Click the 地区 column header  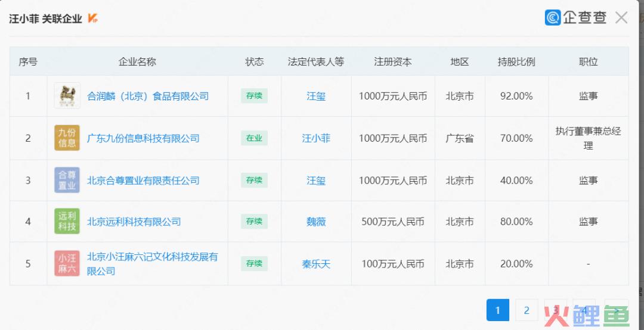coord(460,61)
